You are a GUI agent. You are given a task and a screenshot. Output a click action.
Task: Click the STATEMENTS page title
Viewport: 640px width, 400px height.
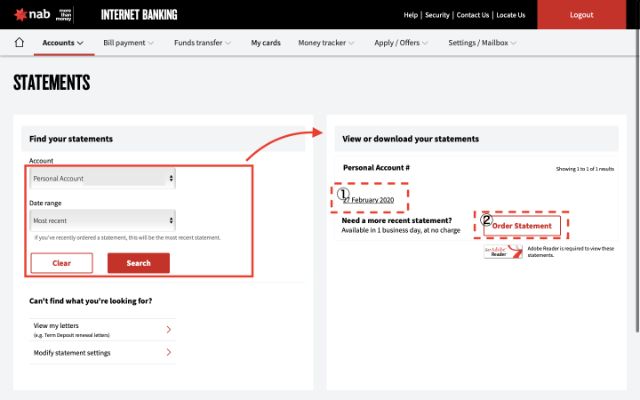pos(52,82)
